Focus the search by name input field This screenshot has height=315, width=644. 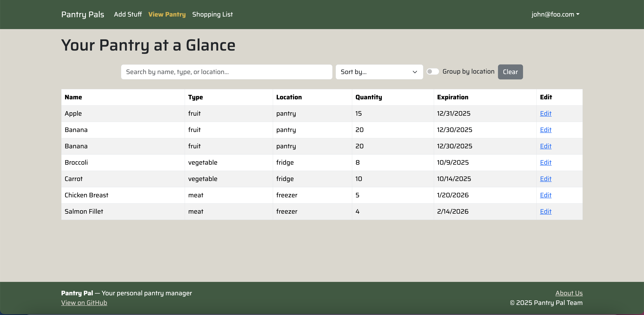[x=227, y=72]
